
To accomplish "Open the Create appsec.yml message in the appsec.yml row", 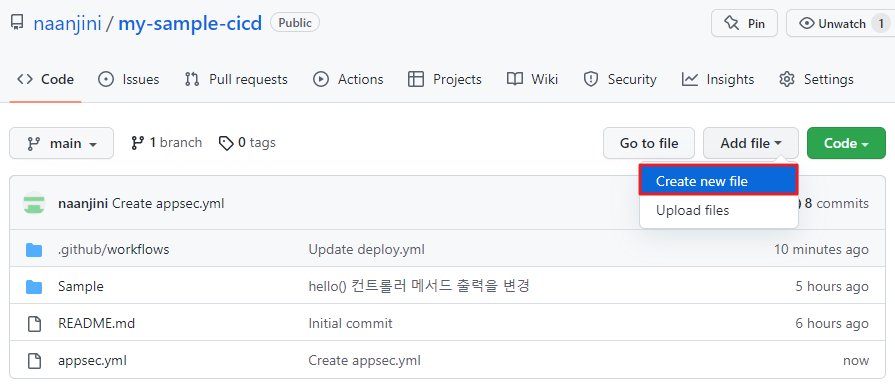I will [365, 360].
